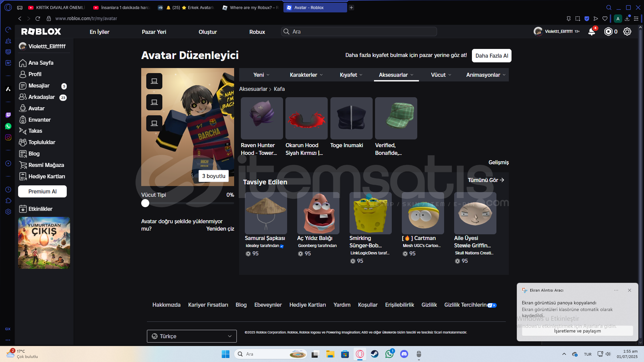Expand the Karakterler dropdown tab
This screenshot has width=644, height=362.
(306, 75)
